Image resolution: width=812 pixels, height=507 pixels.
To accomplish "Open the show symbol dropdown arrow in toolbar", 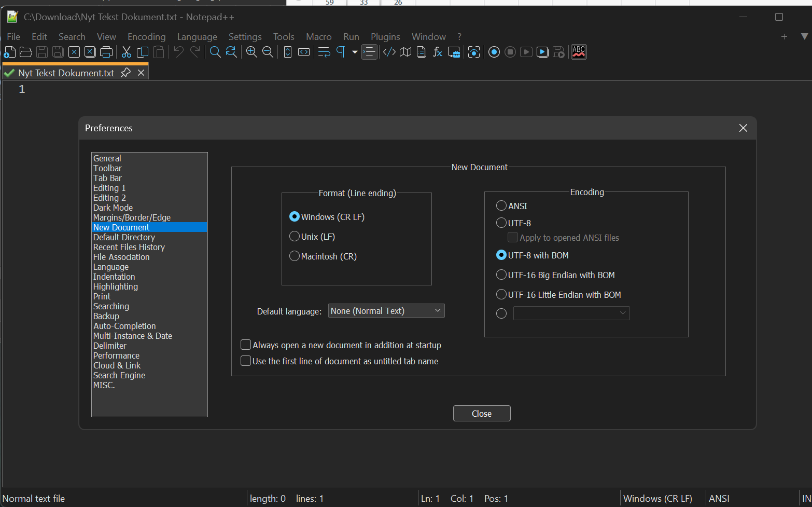I will (355, 52).
